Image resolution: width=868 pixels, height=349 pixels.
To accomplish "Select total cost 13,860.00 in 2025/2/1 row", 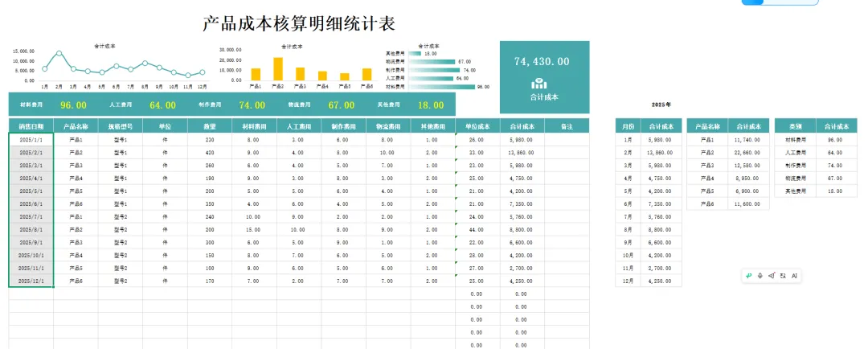I will [x=522, y=152].
